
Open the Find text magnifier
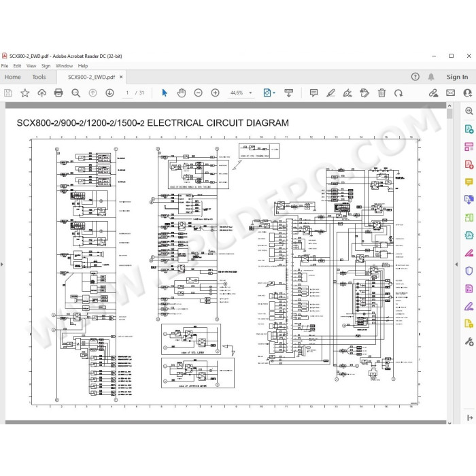pyautogui.click(x=76, y=93)
